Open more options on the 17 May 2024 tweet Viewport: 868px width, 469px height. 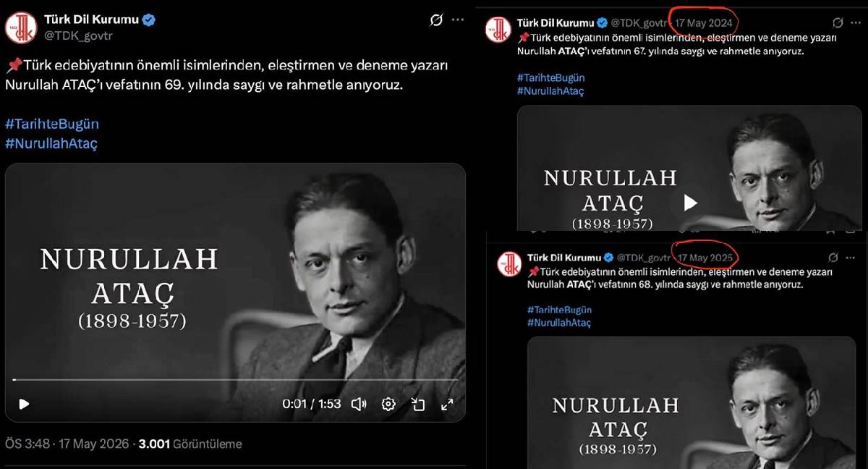pos(856,22)
